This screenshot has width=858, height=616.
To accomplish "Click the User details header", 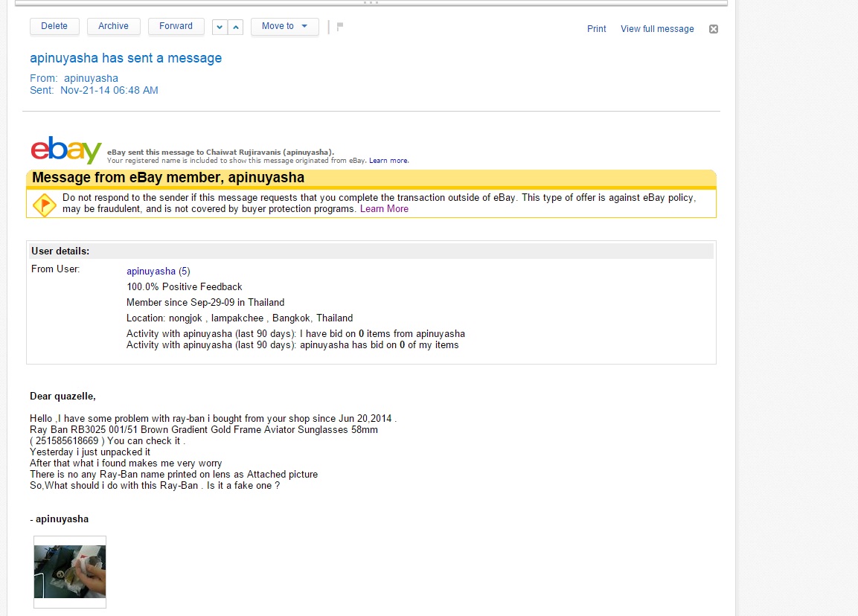I will [x=60, y=251].
